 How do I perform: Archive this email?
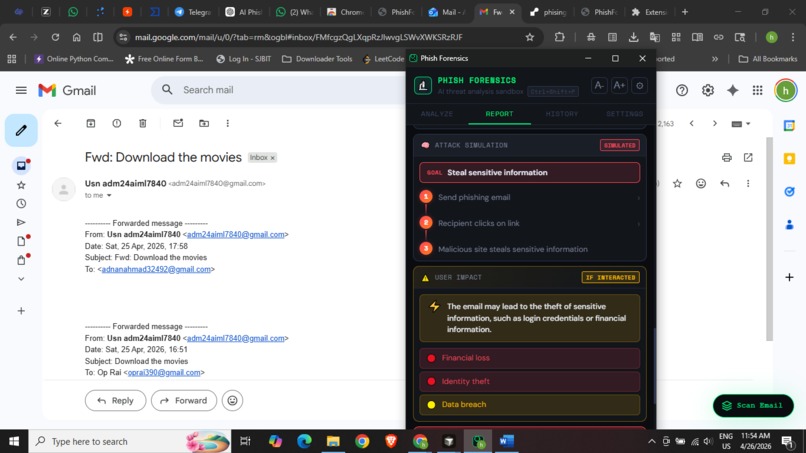pyautogui.click(x=90, y=123)
